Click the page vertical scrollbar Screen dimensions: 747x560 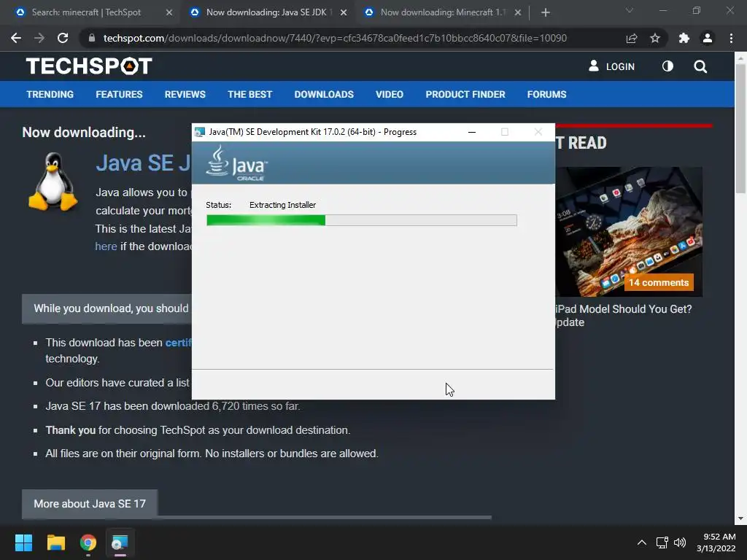(x=740, y=128)
